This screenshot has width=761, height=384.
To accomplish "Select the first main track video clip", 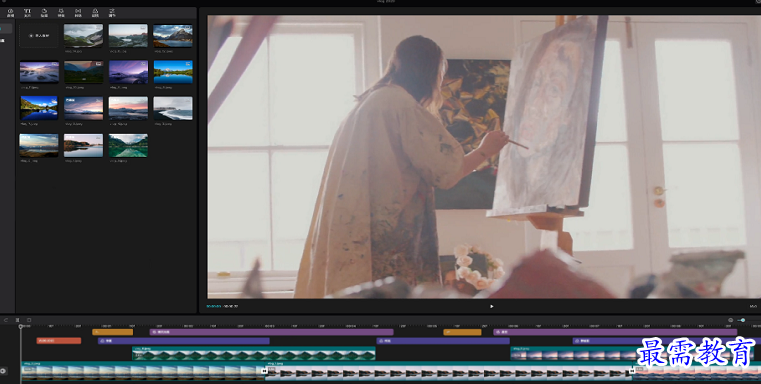I will tap(143, 371).
